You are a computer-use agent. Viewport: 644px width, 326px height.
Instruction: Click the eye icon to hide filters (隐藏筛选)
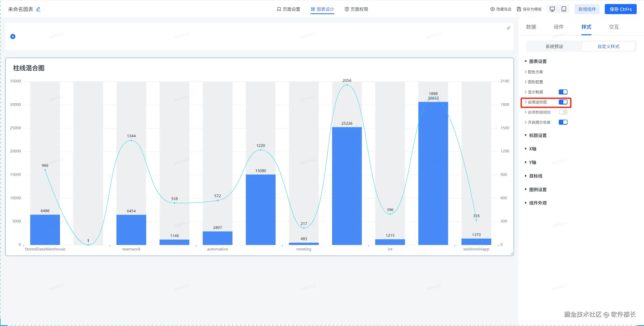click(492, 9)
